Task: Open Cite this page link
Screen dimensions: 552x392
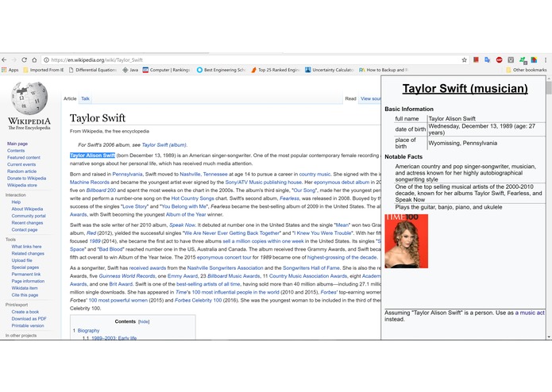Action: [25, 295]
